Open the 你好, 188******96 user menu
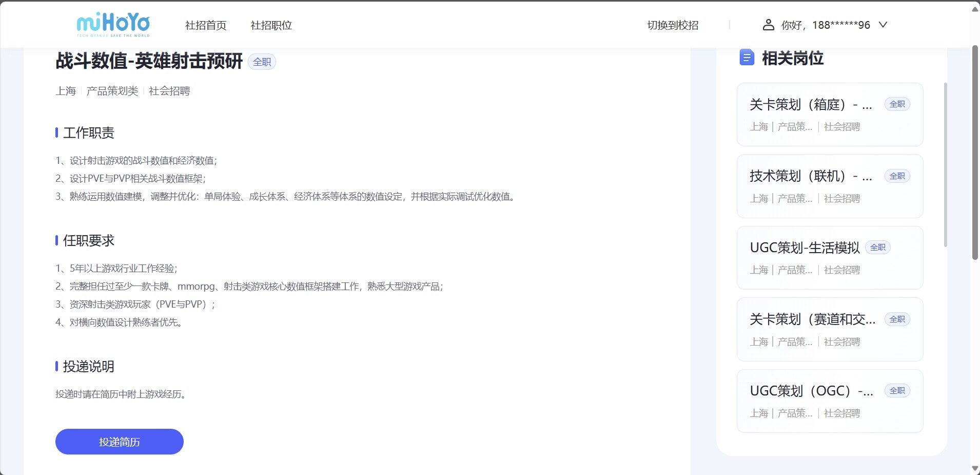The image size is (980, 475). pyautogui.click(x=825, y=25)
